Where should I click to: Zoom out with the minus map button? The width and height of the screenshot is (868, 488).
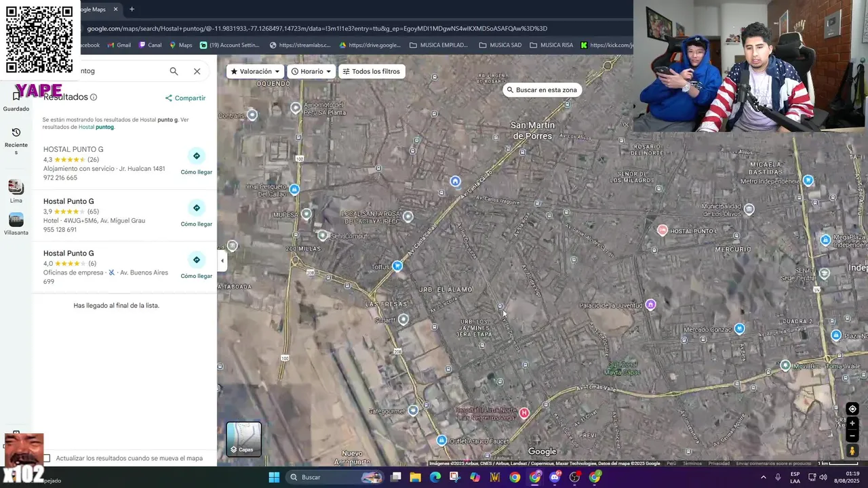[852, 436]
